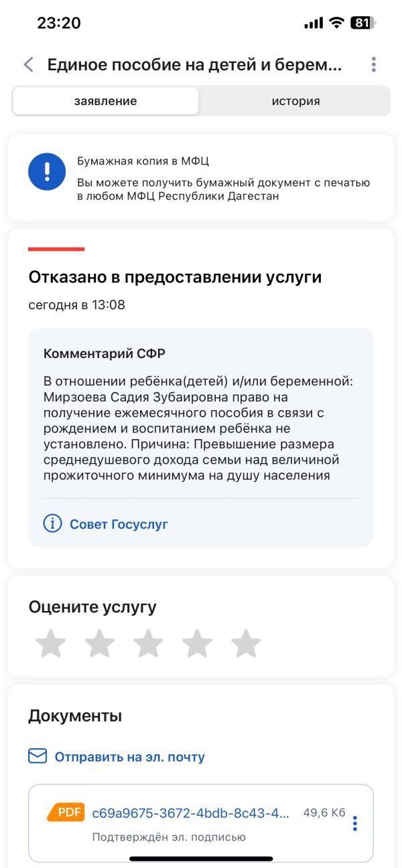Tap the blue exclamation notice icon
Viewport: 402px width, 868px height.
47,171
